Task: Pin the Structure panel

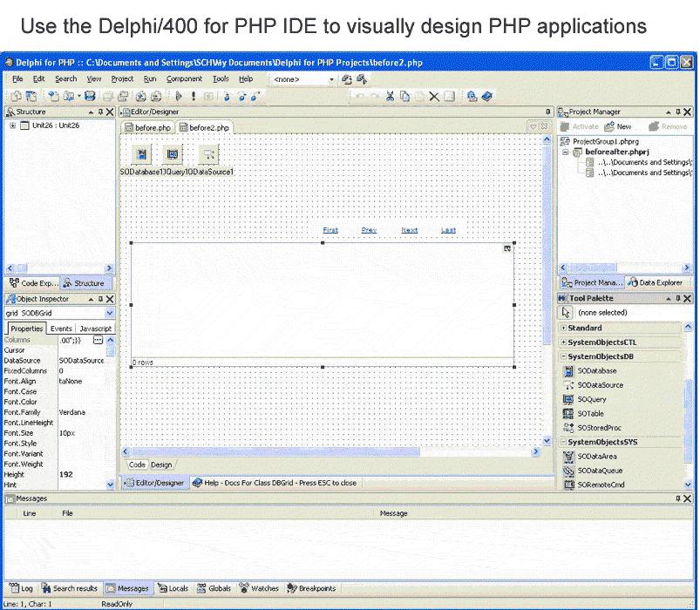Action: coord(101,112)
